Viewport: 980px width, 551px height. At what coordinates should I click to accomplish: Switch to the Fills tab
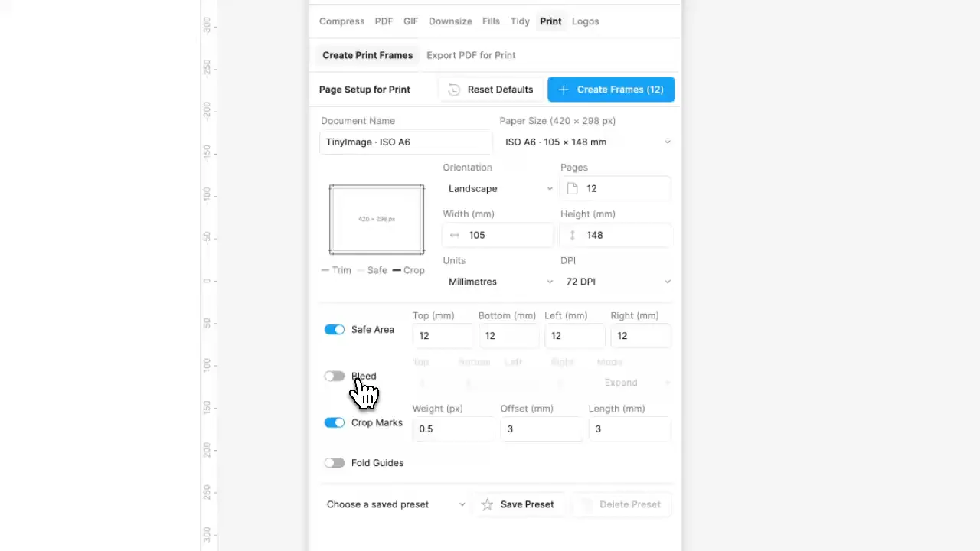click(491, 21)
